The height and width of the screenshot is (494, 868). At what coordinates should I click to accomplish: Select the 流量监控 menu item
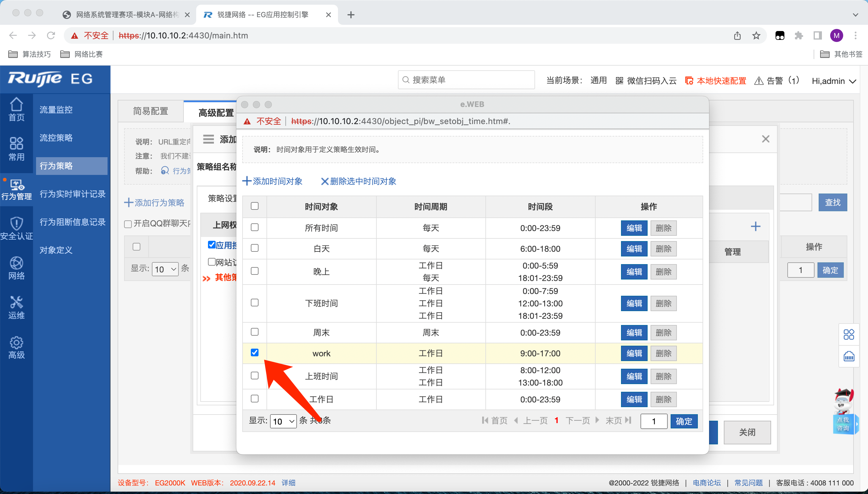[x=56, y=110]
